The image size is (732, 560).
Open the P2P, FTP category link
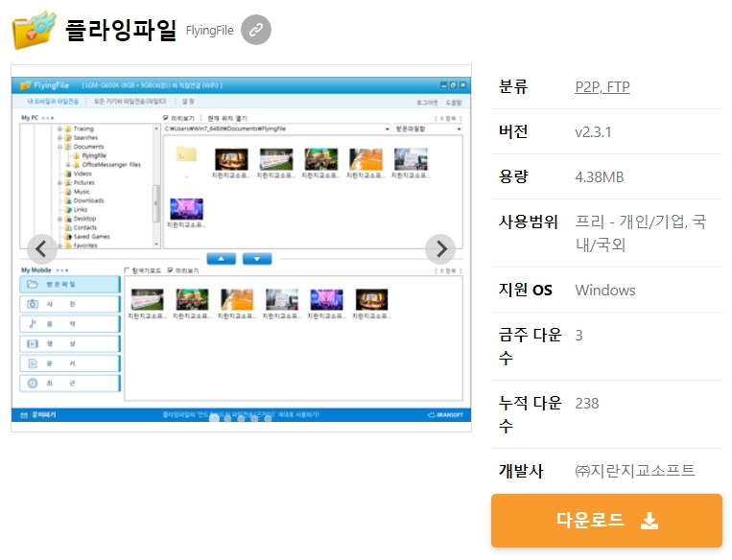602,87
